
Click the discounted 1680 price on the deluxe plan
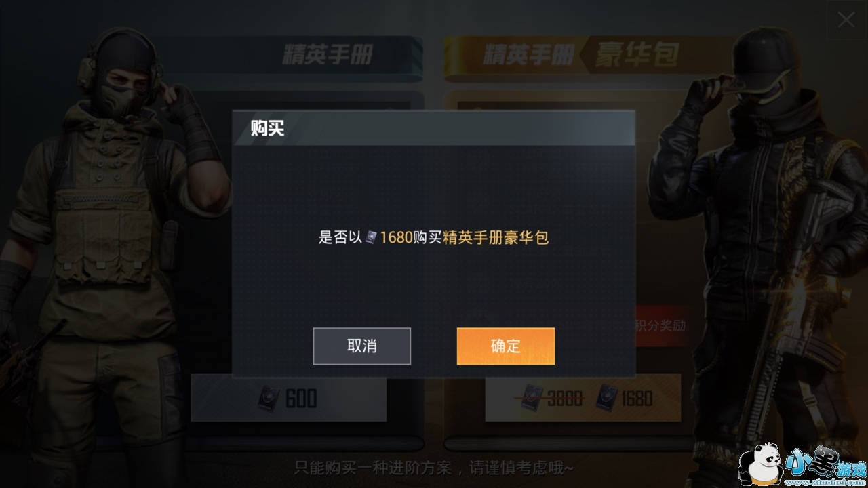[x=637, y=399]
